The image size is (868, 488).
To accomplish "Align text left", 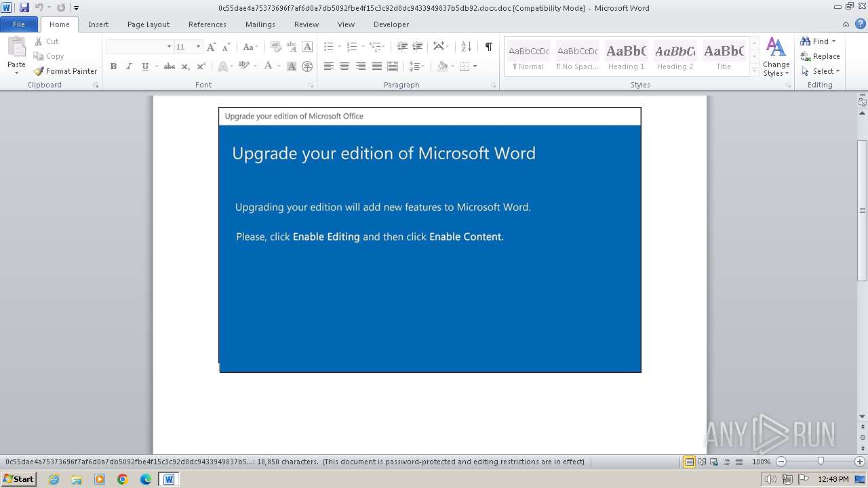I will point(329,66).
